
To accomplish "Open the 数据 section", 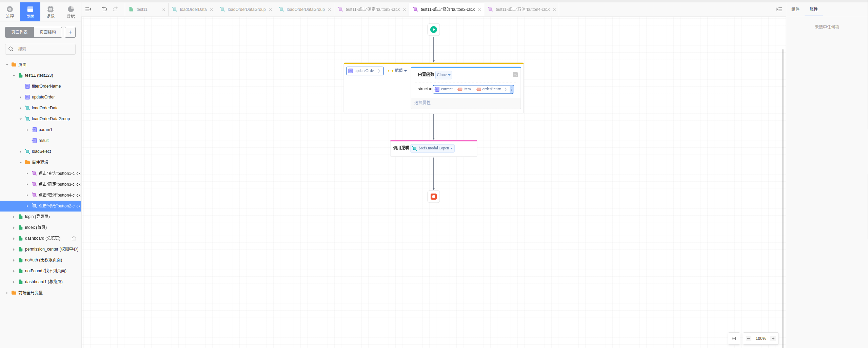I will [x=71, y=12].
